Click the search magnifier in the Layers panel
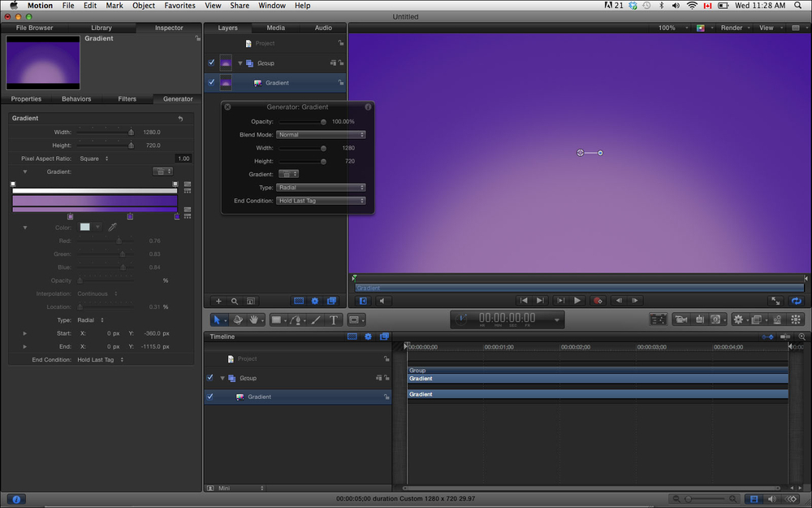This screenshot has width=812, height=508. [235, 301]
